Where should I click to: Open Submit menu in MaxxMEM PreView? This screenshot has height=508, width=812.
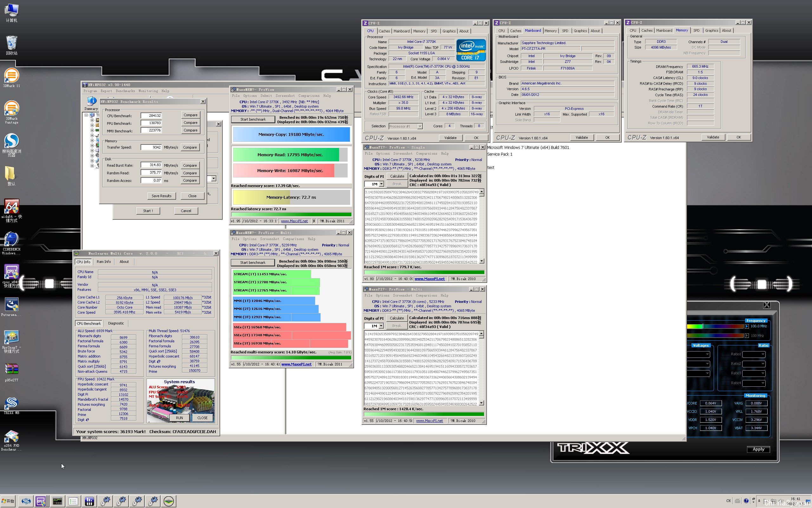pos(266,96)
